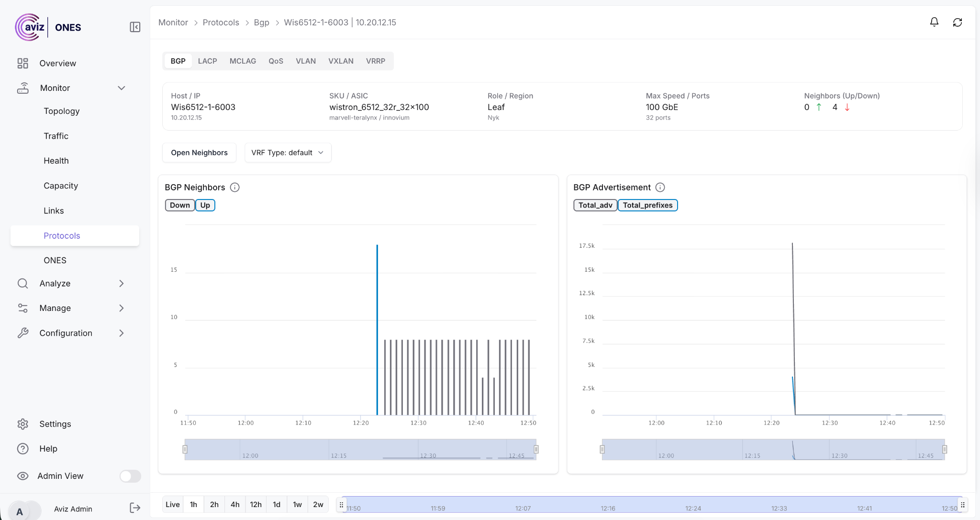The height and width of the screenshot is (520, 980).
Task: Show BGP Neighbors info tooltip icon
Action: click(234, 188)
